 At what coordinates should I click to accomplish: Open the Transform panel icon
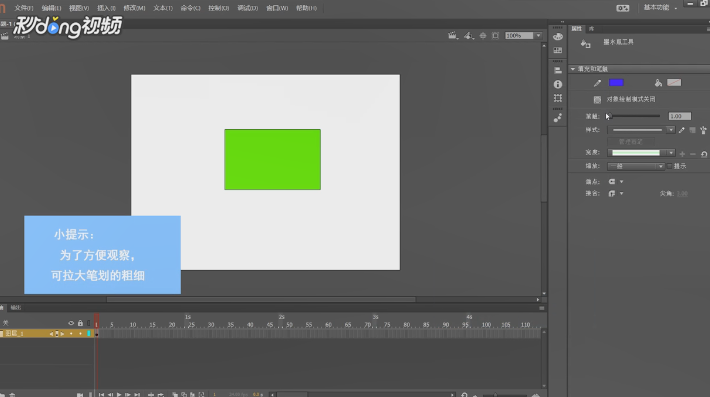[x=558, y=98]
